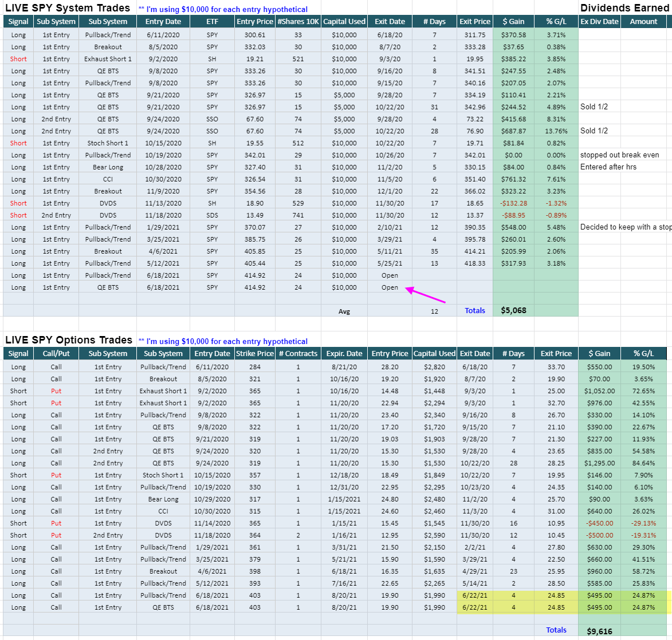
Task: Select the '418.33' exit price cell
Action: [x=475, y=263]
